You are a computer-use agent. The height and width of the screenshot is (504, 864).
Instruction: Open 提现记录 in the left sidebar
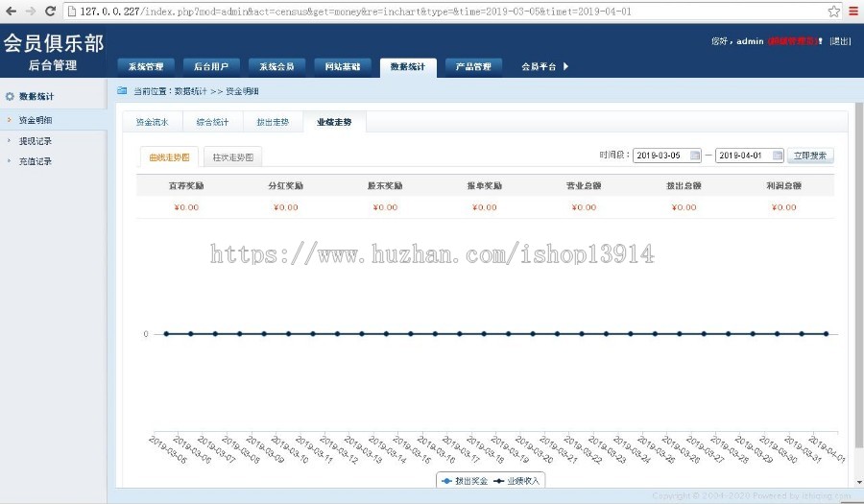click(x=36, y=141)
